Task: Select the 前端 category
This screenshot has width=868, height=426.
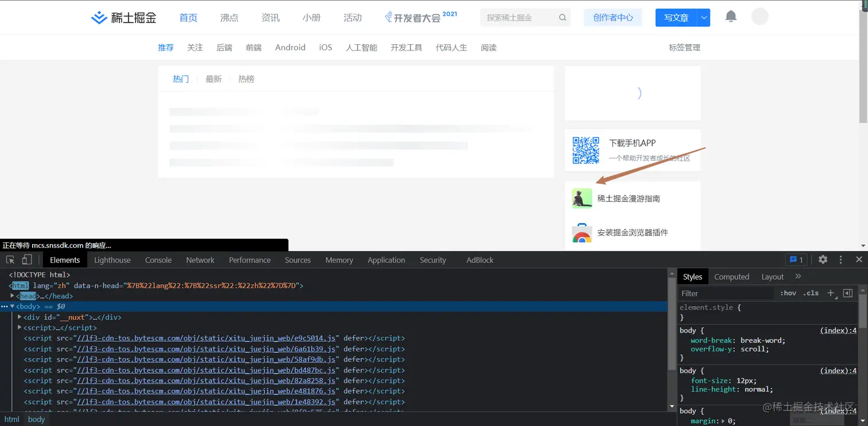Action: point(254,48)
